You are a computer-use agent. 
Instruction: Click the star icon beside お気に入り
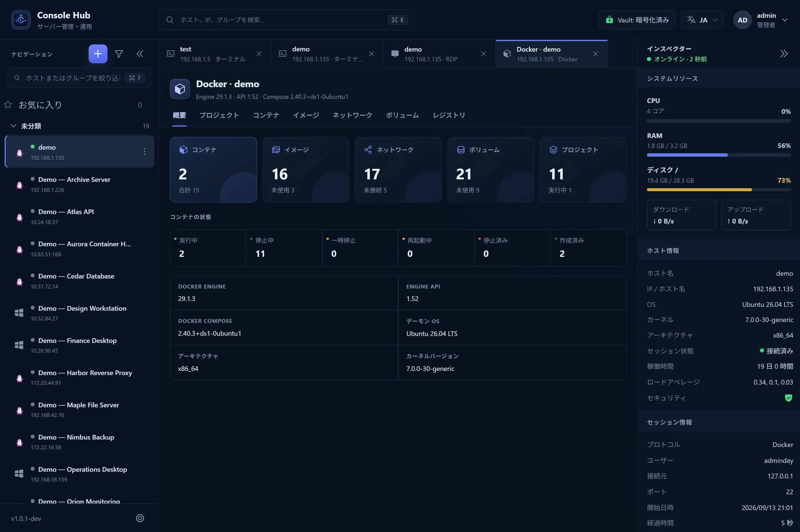click(8, 104)
